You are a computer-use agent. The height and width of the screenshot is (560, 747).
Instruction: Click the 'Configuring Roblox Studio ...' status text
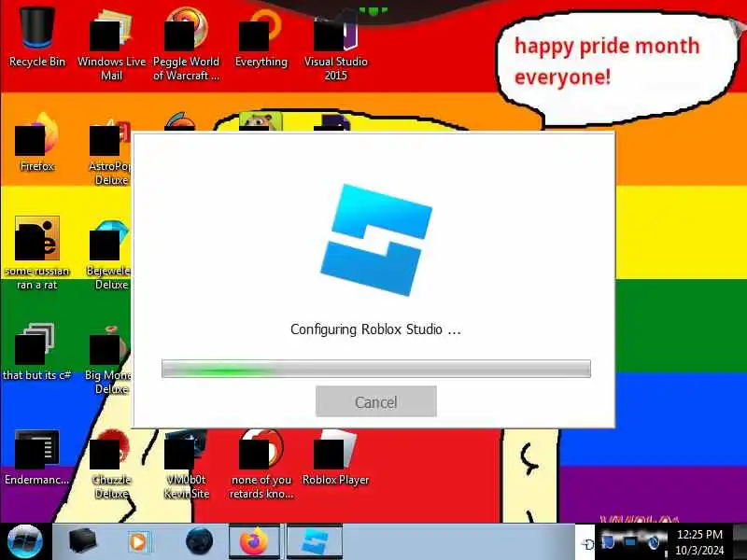click(375, 329)
